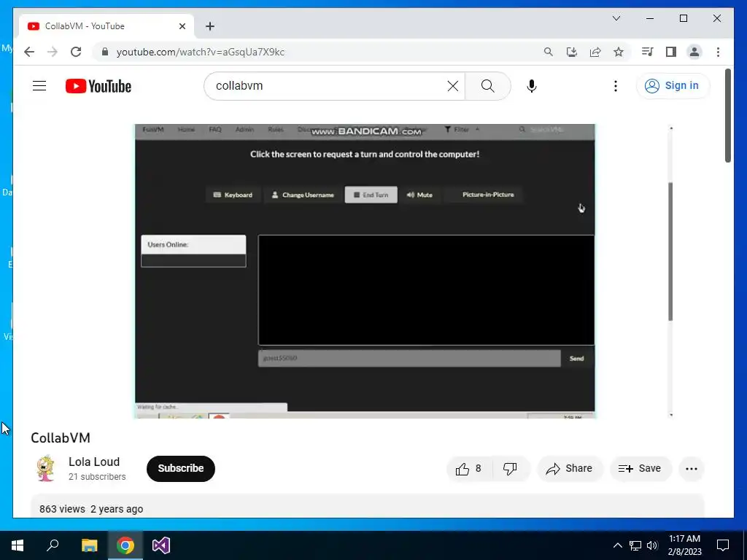Click the install app icon in address bar

click(572, 52)
